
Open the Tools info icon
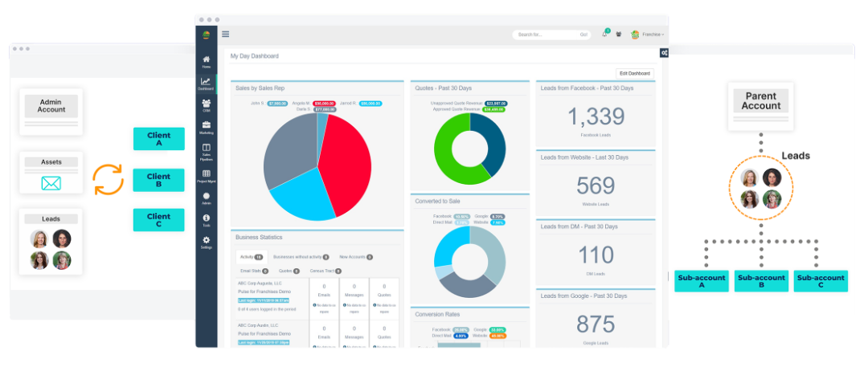pyautogui.click(x=206, y=218)
